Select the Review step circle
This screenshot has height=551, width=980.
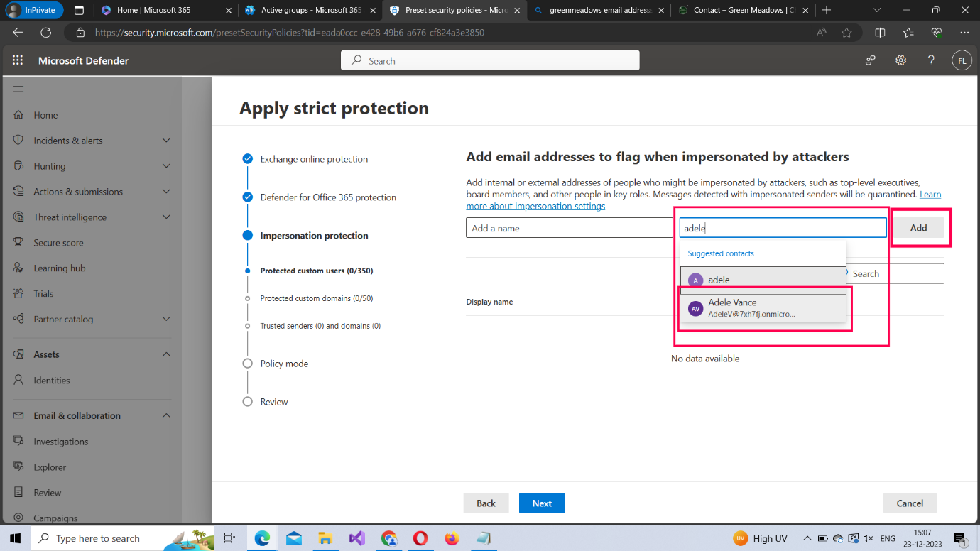click(248, 402)
